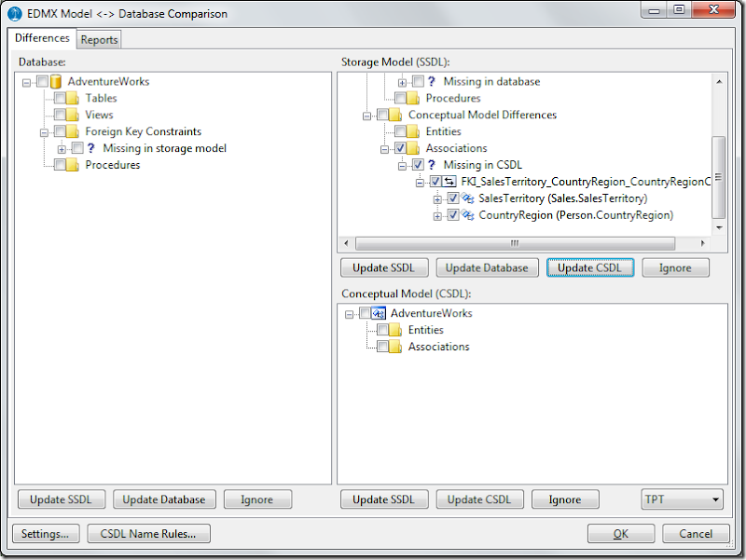
Task: Confirm with the OK button
Action: pos(621,534)
